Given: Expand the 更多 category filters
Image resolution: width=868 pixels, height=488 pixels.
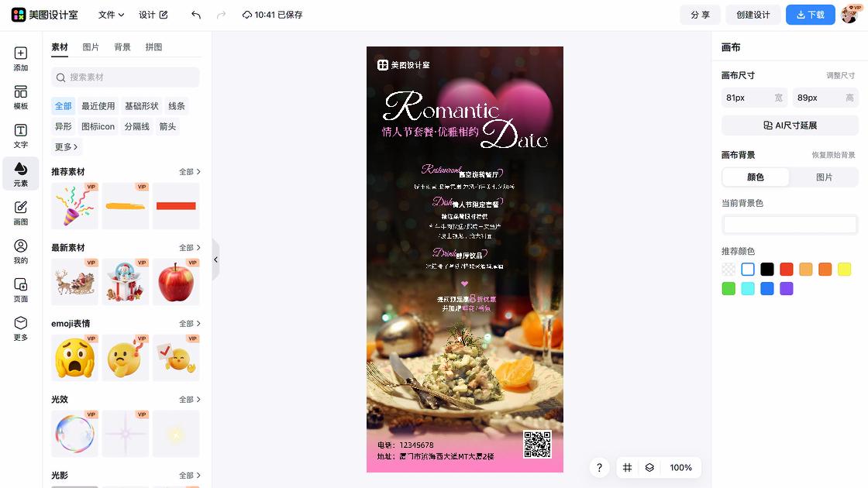Looking at the screenshot, I should coord(66,146).
